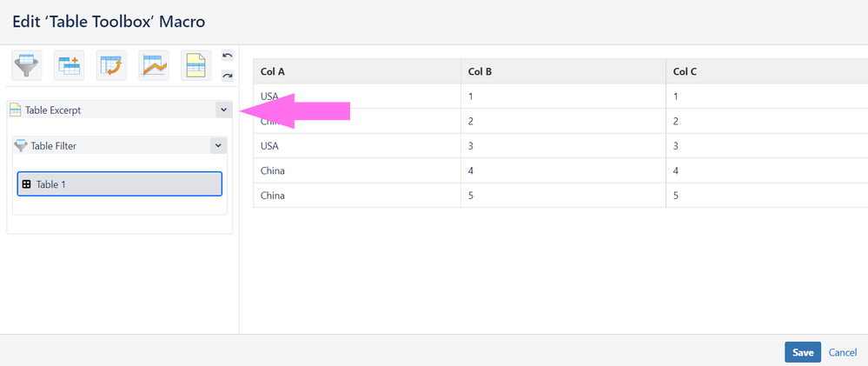Click the Table Filter macro header
Image resolution: width=868 pixels, height=366 pixels.
pos(120,146)
